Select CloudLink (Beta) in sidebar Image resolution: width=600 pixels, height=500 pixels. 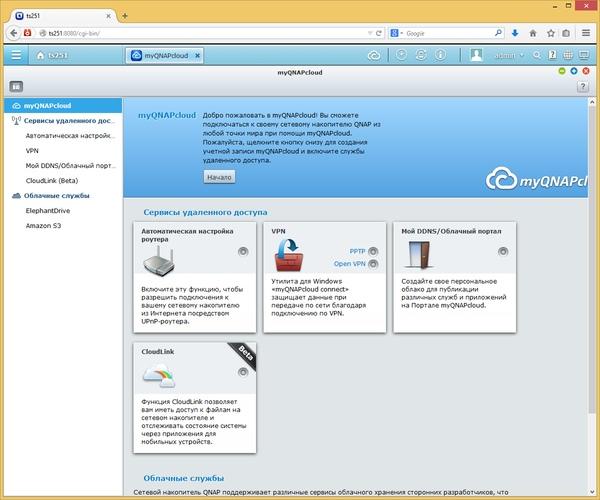tap(52, 181)
